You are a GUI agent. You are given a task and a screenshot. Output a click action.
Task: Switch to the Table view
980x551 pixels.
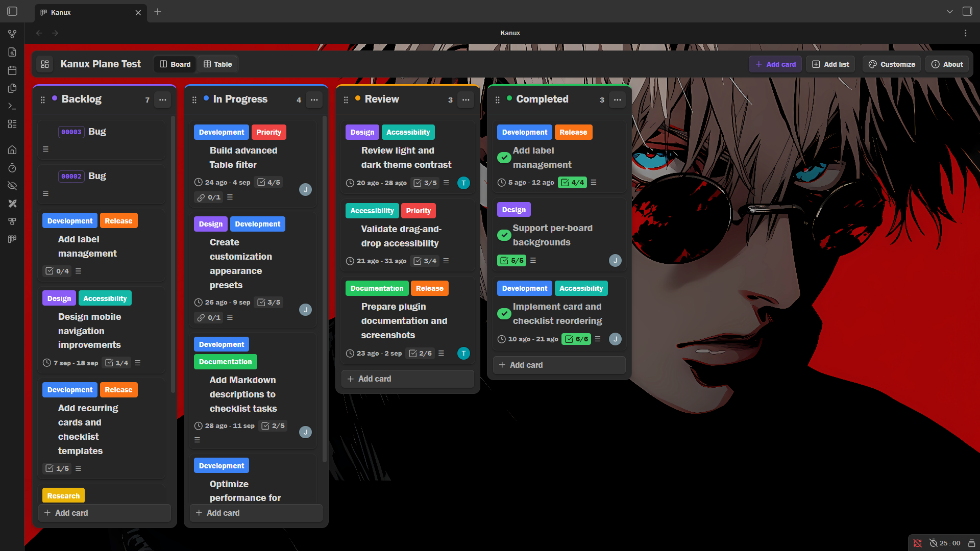(218, 64)
